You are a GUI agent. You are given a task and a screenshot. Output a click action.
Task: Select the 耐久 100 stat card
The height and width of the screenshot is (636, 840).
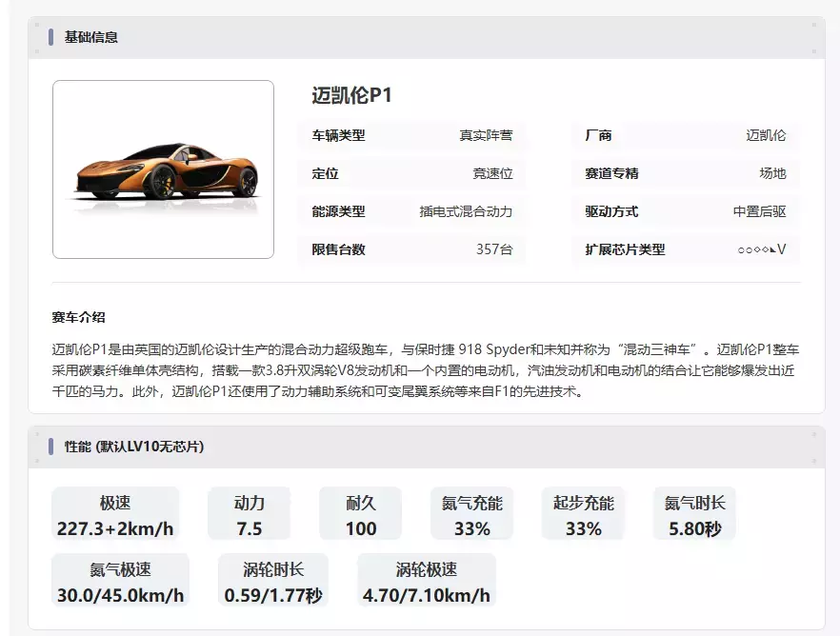[x=361, y=514]
